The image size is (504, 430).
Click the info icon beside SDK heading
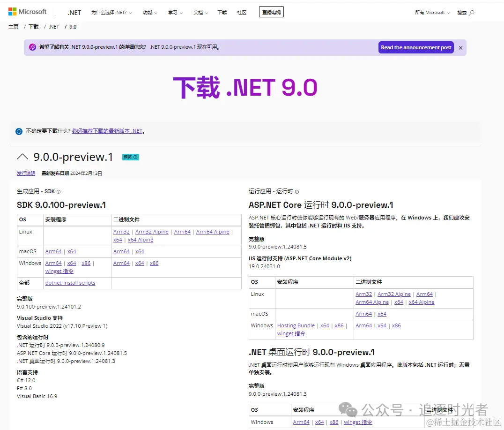[x=59, y=191]
